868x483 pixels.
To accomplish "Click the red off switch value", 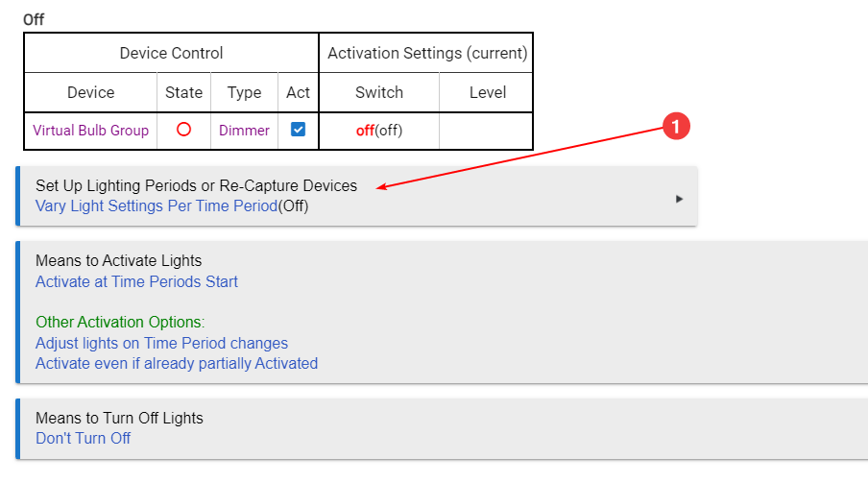I will tap(365, 131).
